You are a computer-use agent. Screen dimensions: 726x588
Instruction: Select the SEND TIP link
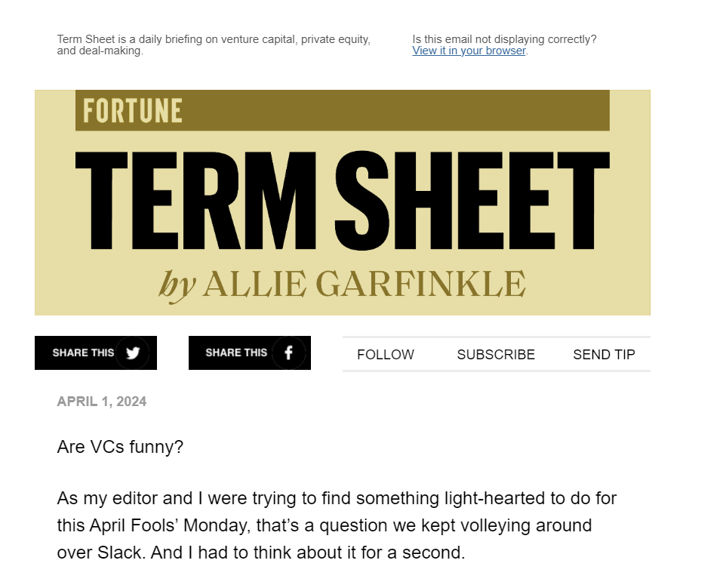(x=604, y=355)
